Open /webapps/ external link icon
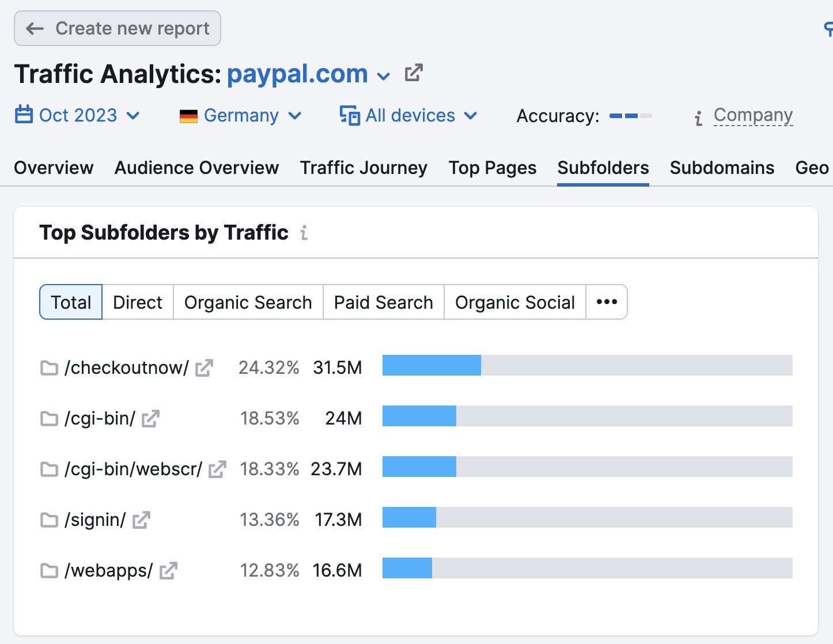Viewport: 833px width, 644px height. 168,571
